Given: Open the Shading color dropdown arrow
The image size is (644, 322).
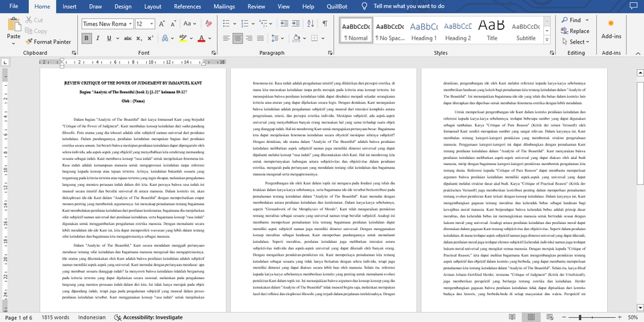Looking at the screenshot, I should pyautogui.click(x=305, y=38).
